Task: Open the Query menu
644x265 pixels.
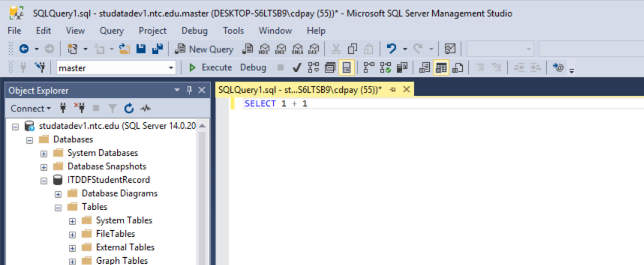Action: click(112, 31)
